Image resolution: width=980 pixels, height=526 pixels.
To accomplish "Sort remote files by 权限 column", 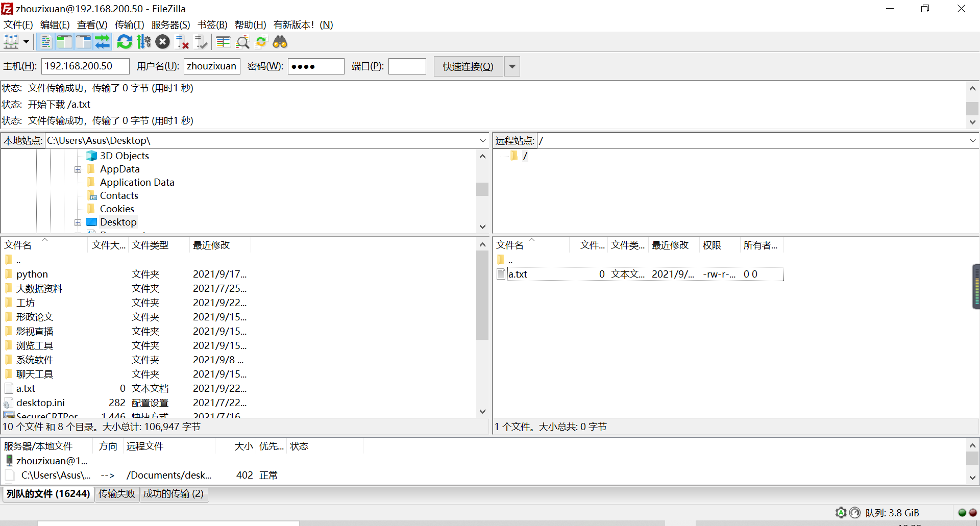I will [720, 245].
